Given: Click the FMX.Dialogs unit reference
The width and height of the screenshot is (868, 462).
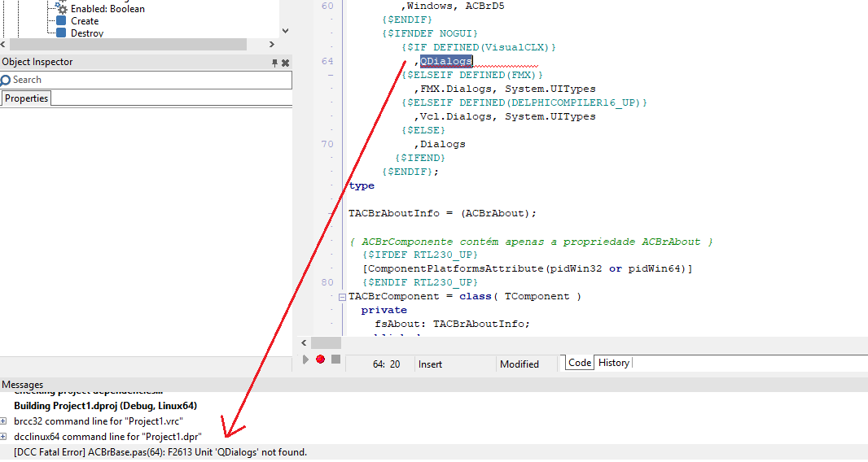Looking at the screenshot, I should (x=456, y=89).
